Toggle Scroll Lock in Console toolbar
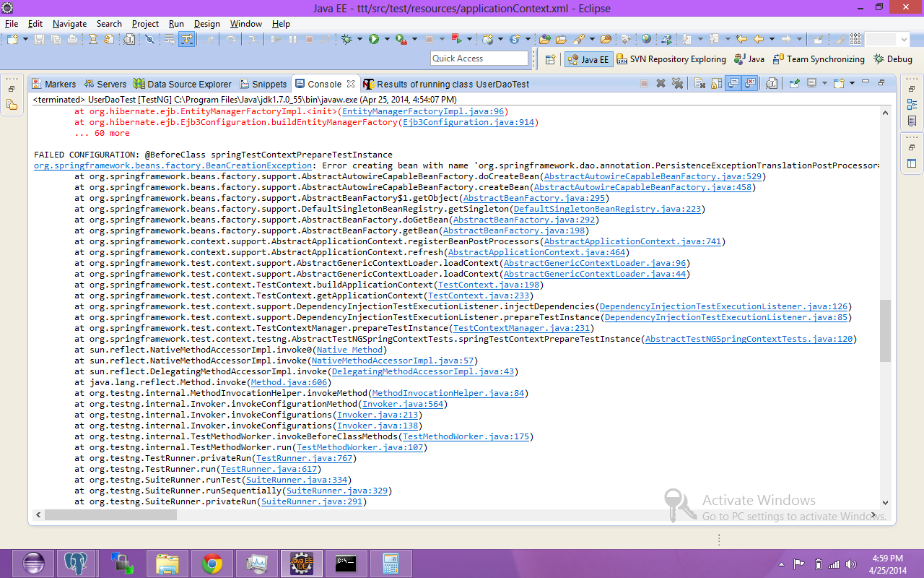Screen dimensions: 924x578 (x=716, y=84)
